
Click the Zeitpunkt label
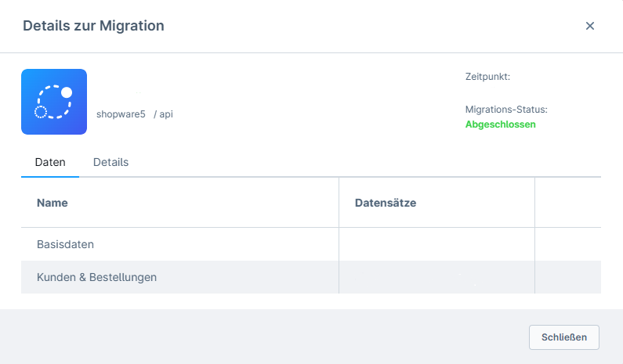click(487, 77)
